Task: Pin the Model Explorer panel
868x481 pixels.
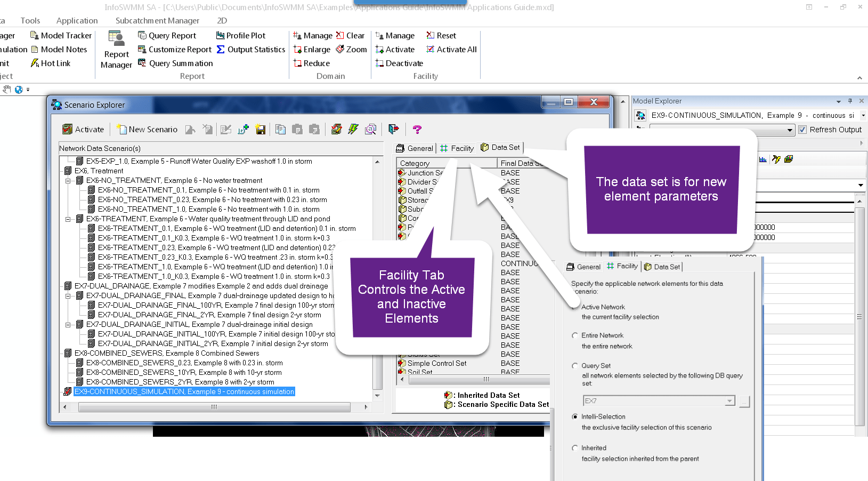Action: point(850,101)
